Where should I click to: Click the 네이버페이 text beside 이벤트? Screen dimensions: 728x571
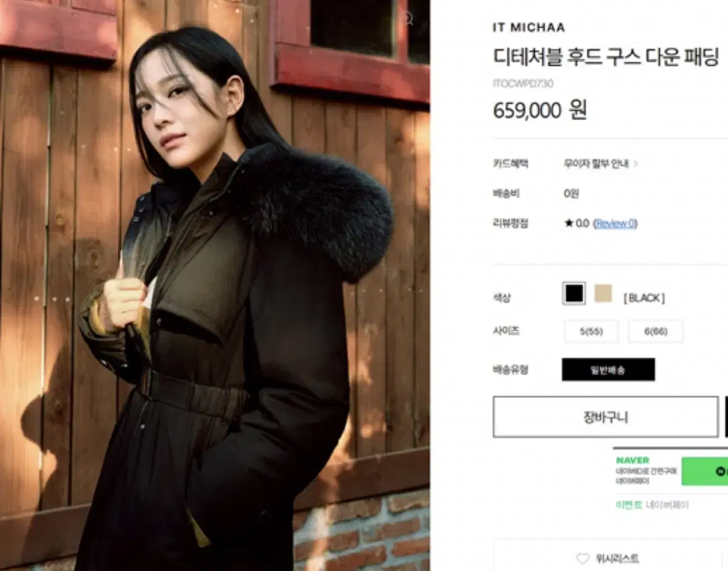667,505
